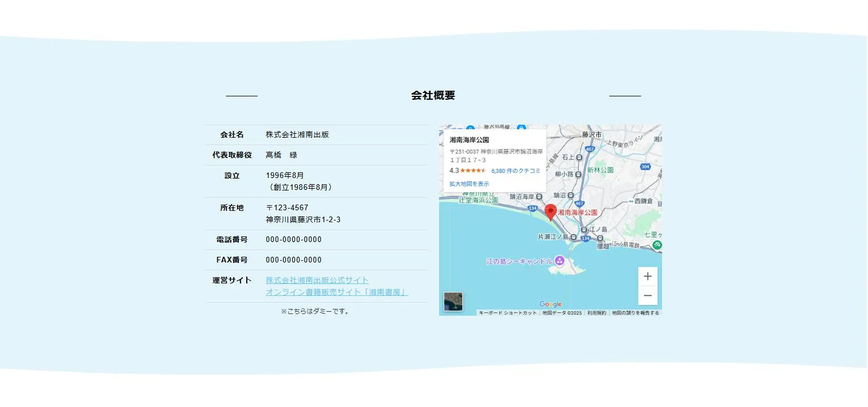
Task: Click the 地図データ ©2025 attribution
Action: (562, 313)
